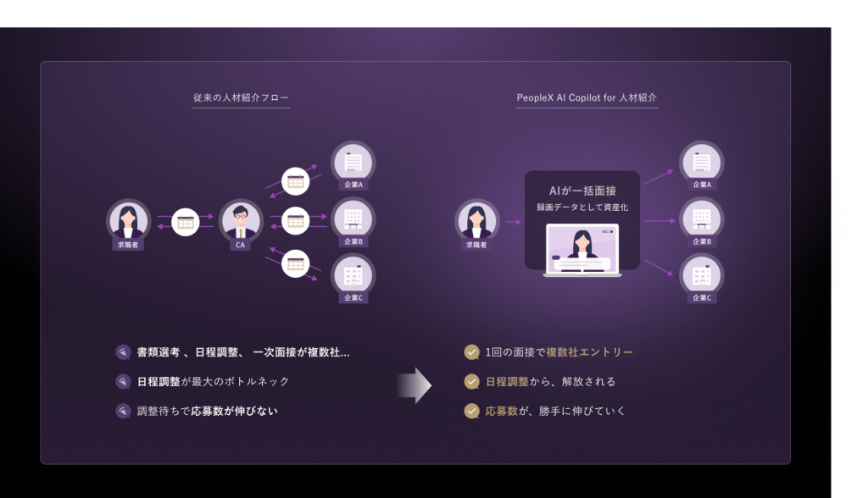The image size is (868, 498).
Task: Select the PeopleX AI Copilot for 人材紹介 heading
Action: tap(587, 98)
